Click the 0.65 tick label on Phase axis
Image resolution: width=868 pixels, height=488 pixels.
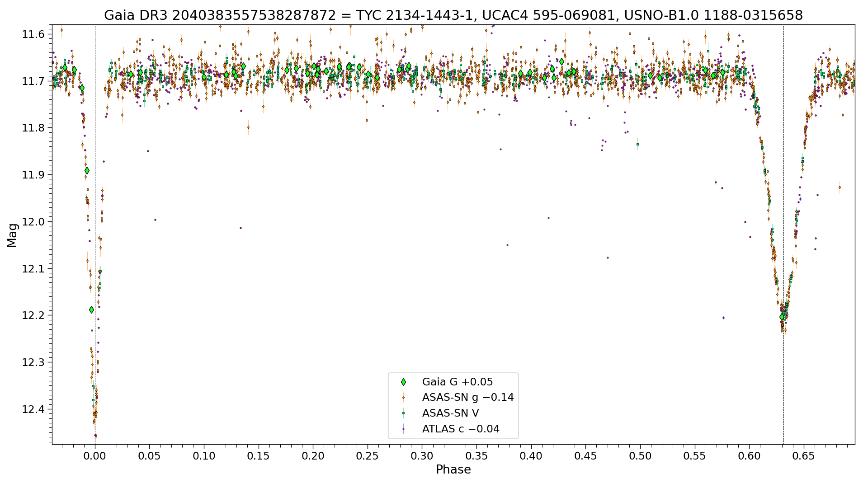(x=804, y=456)
